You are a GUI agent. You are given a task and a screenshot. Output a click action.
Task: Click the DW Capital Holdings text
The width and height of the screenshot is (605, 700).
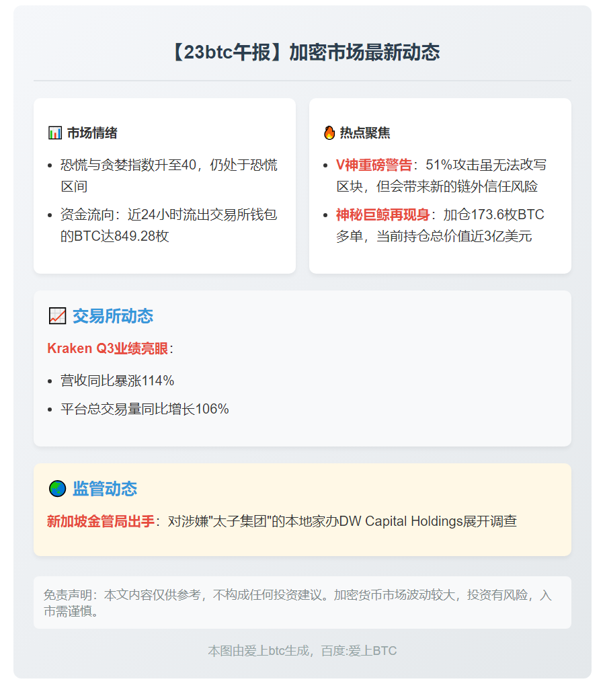coord(401,521)
